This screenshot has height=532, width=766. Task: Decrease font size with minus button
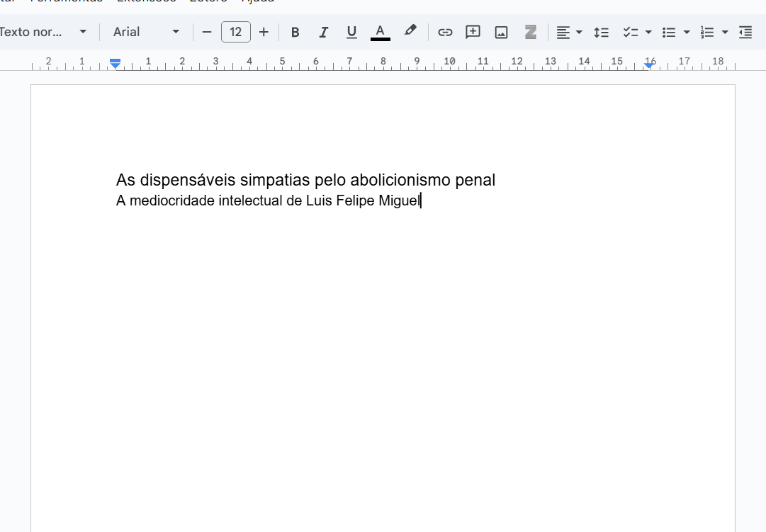click(207, 32)
